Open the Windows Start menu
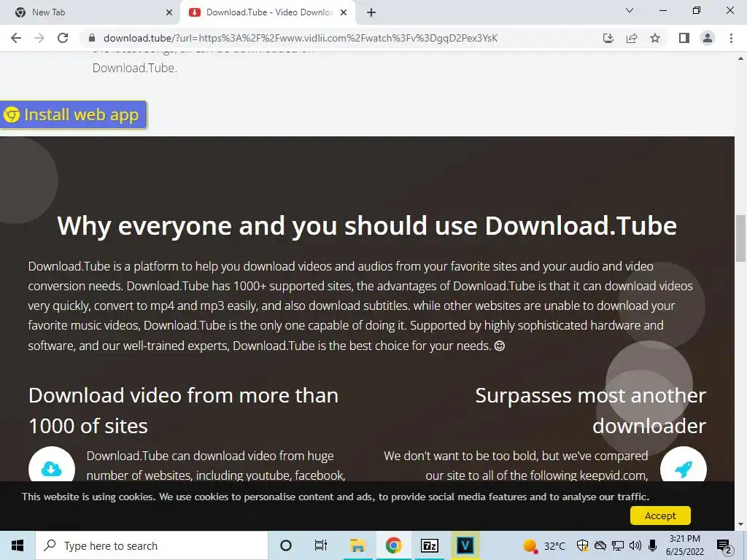Image resolution: width=747 pixels, height=560 pixels. [18, 545]
